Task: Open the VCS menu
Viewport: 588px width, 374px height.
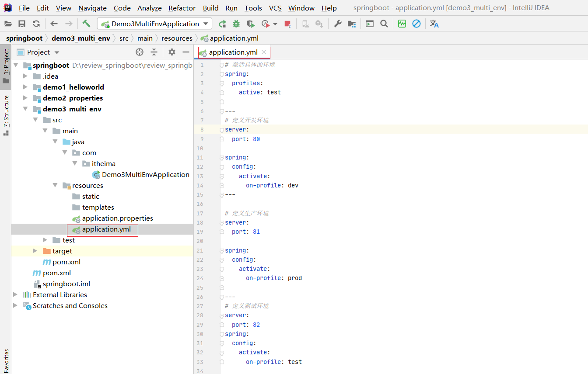Action: coord(275,8)
